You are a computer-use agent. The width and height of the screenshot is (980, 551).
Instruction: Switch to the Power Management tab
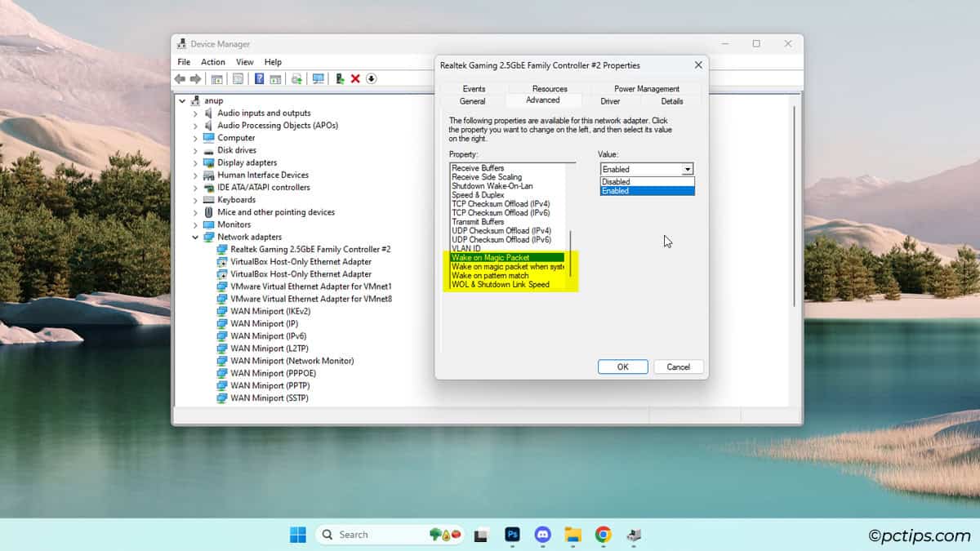pyautogui.click(x=647, y=89)
